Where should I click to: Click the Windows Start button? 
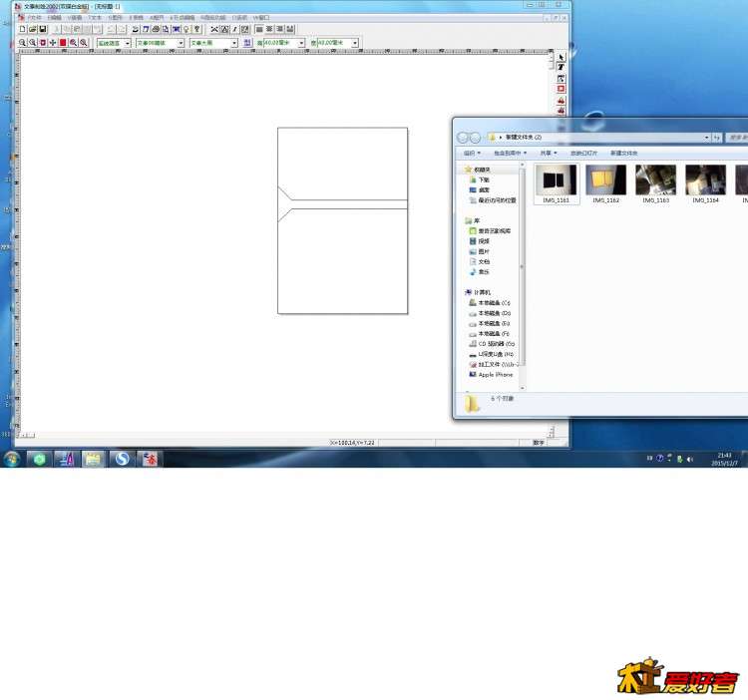tap(12, 459)
